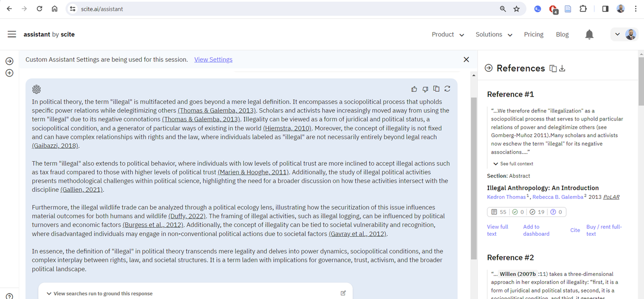Go back in the browser
Viewport: 644px width, 299px height.
coord(9,9)
